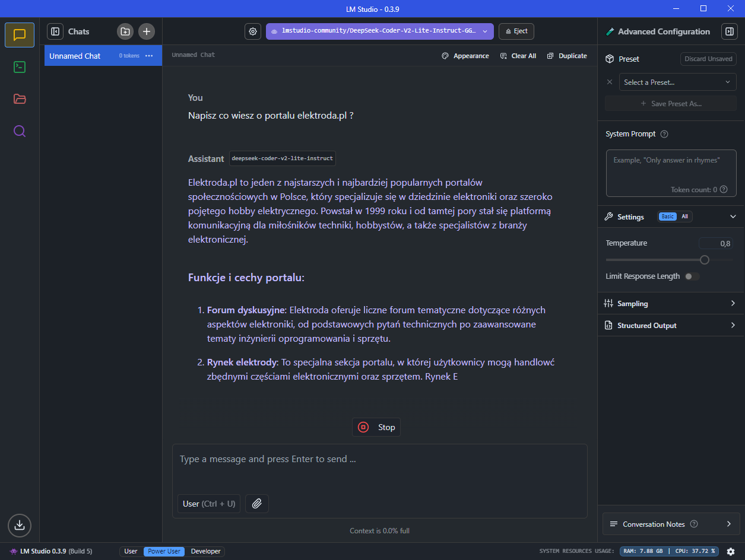Click the deepseek-coder-v2-lite-instruct model tag
745x560 pixels.
(283, 159)
